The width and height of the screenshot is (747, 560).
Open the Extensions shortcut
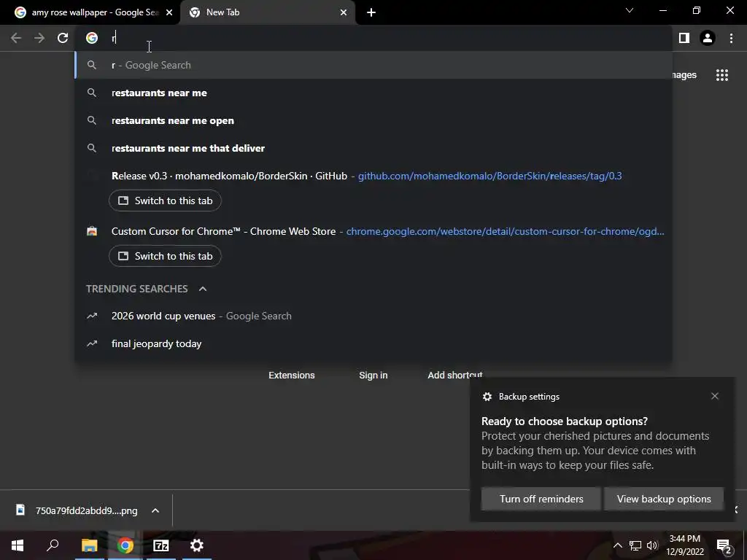[x=292, y=376]
